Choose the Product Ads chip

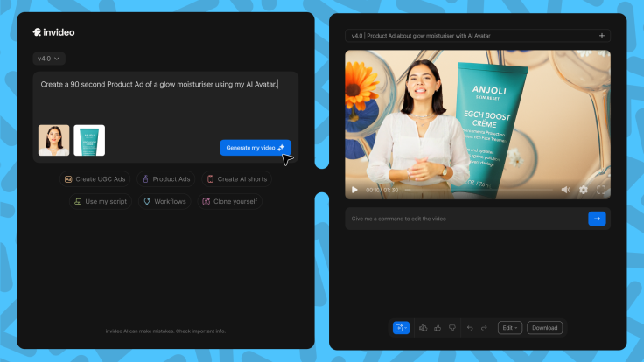point(166,179)
